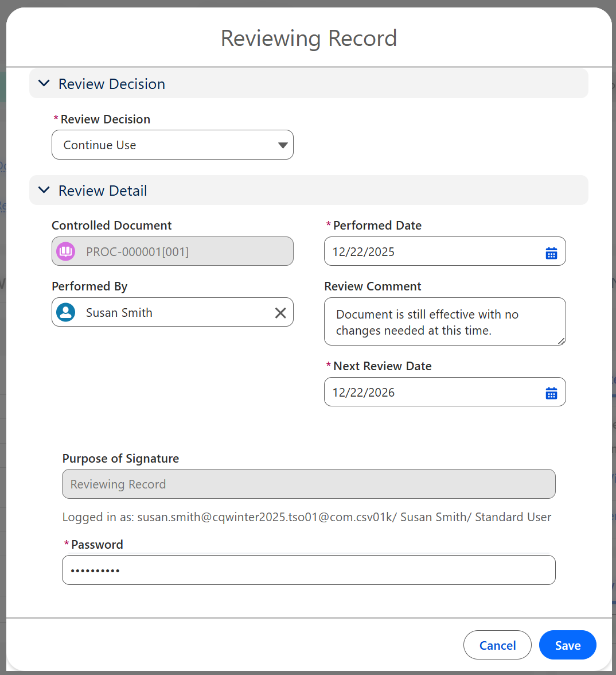This screenshot has height=675, width=616.
Task: Click the Review Decision section heading text
Action: [112, 84]
